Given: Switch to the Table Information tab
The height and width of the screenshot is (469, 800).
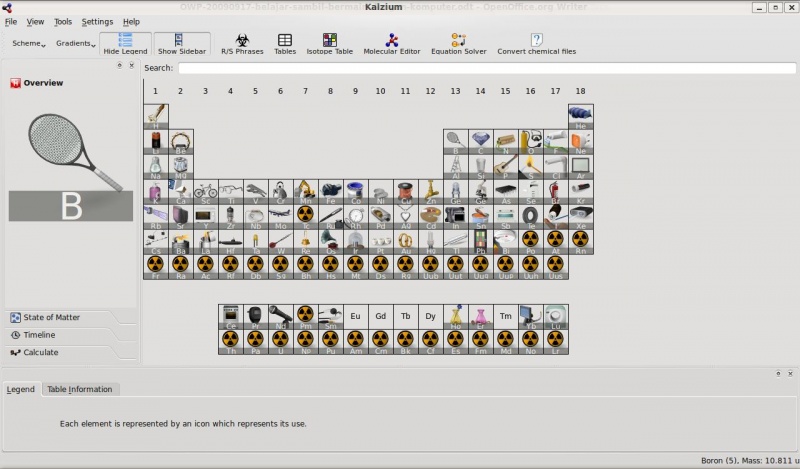Looking at the screenshot, I should coord(80,389).
